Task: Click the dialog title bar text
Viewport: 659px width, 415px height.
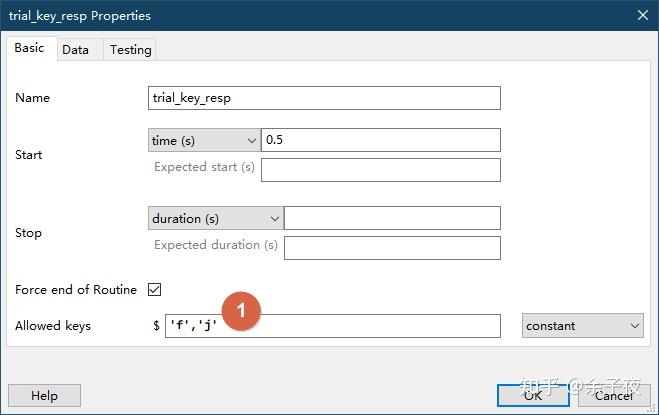Action: point(80,16)
